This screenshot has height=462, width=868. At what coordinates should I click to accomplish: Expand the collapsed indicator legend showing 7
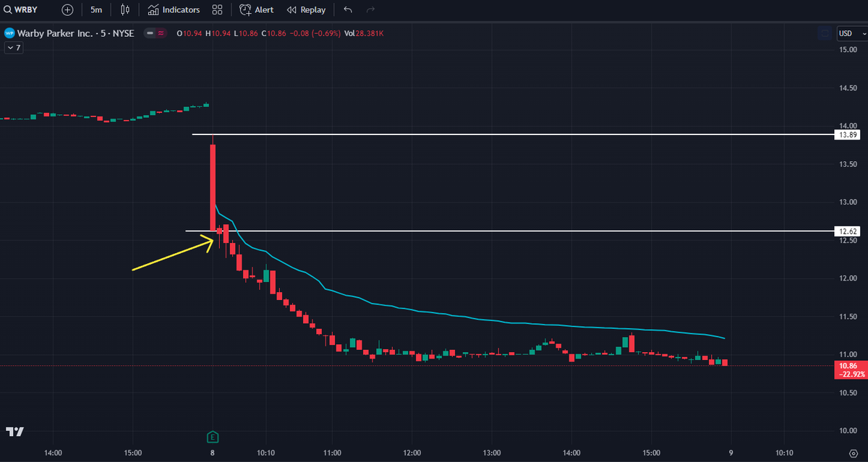pos(13,48)
